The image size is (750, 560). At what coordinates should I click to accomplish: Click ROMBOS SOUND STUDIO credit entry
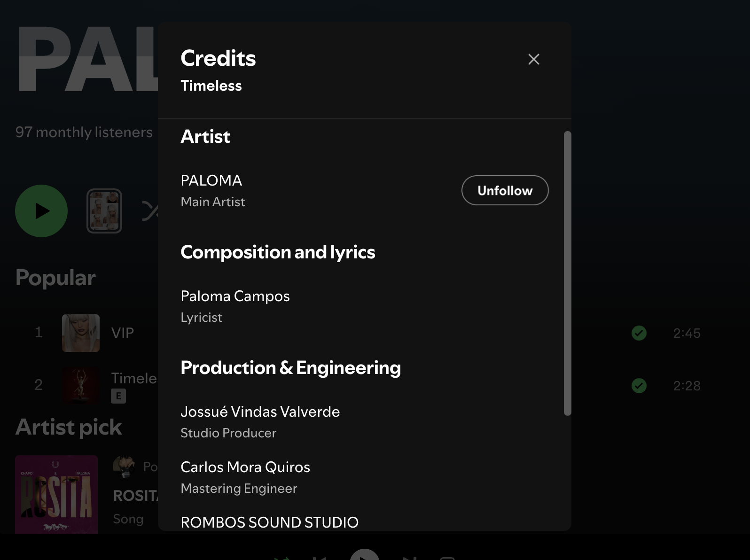tap(269, 522)
